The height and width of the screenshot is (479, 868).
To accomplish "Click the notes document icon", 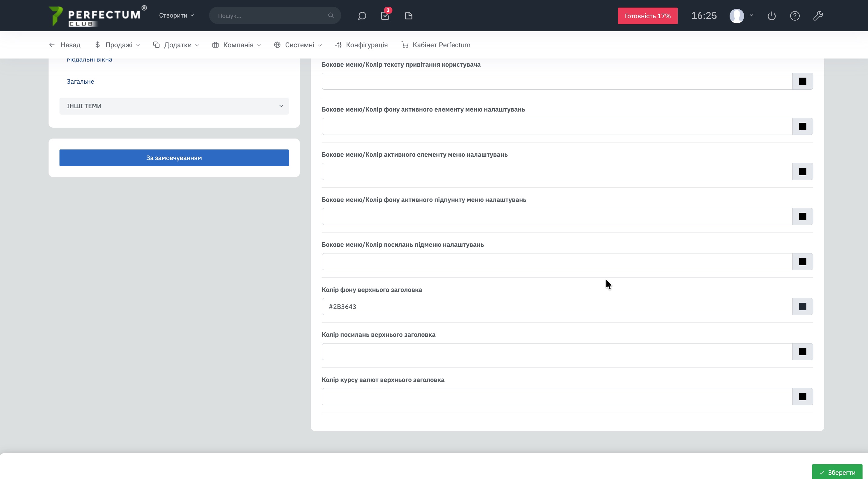I will [409, 16].
